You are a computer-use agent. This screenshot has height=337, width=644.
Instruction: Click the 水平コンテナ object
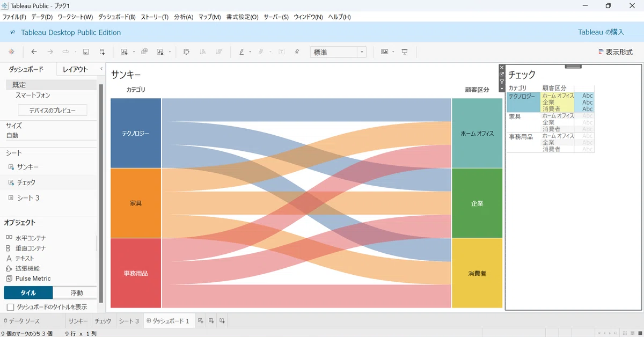(26, 238)
